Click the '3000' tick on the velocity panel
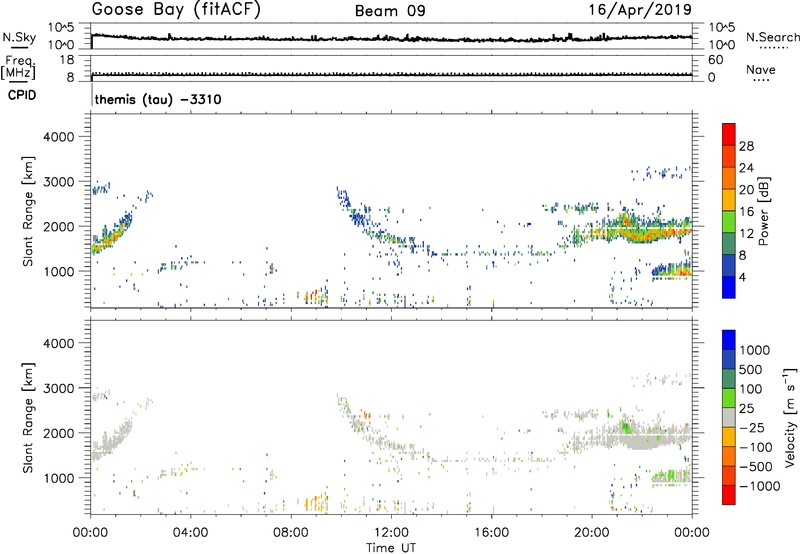 point(58,388)
